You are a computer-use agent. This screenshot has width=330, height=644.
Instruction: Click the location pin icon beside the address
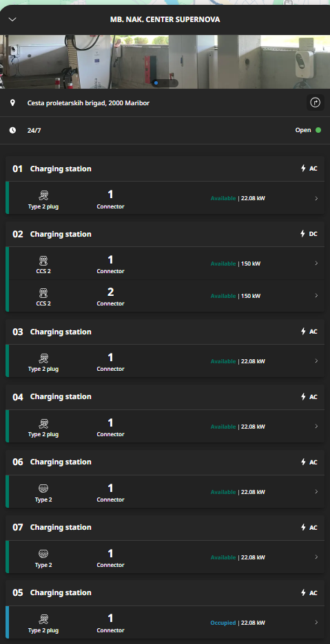13,103
